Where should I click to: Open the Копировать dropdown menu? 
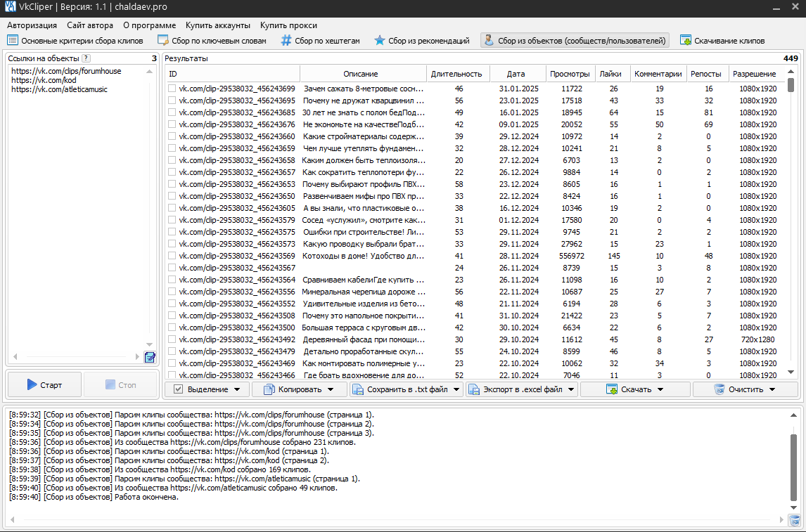pyautogui.click(x=300, y=389)
